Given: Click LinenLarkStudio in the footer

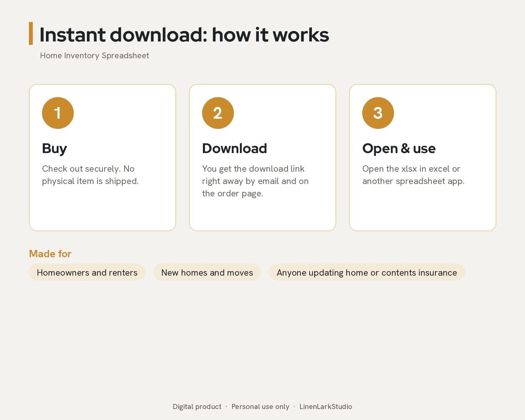Looking at the screenshot, I should coord(325,407).
